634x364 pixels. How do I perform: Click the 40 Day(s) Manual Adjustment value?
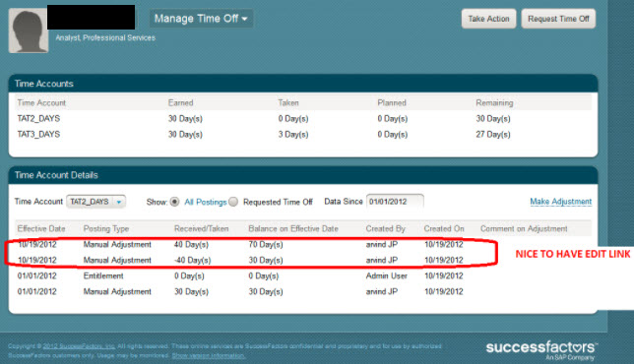point(191,244)
